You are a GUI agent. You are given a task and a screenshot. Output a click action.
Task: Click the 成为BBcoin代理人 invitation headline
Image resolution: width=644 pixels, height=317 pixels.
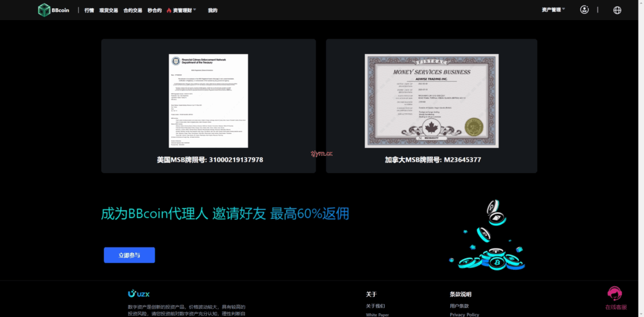pos(225,214)
